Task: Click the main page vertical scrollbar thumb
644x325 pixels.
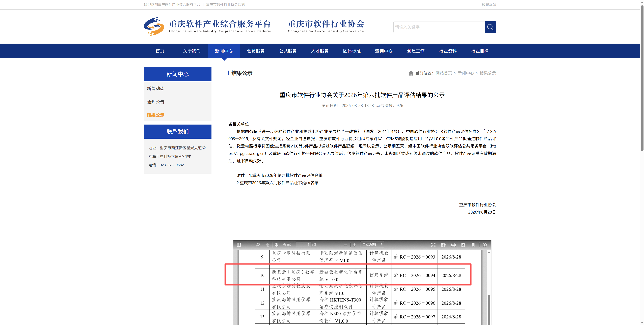Action: point(642,78)
